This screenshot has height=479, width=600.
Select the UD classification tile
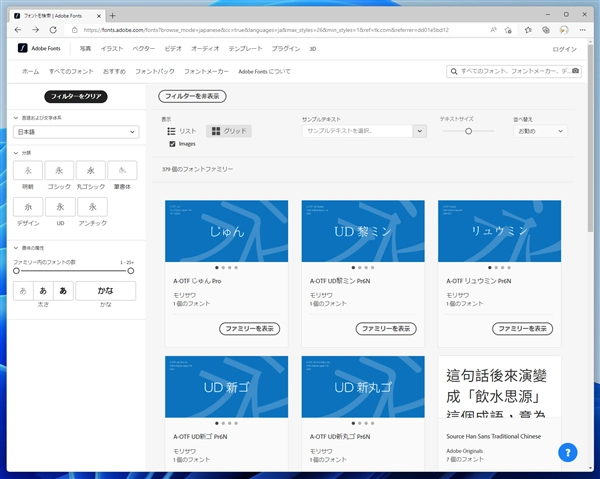pyautogui.click(x=60, y=207)
